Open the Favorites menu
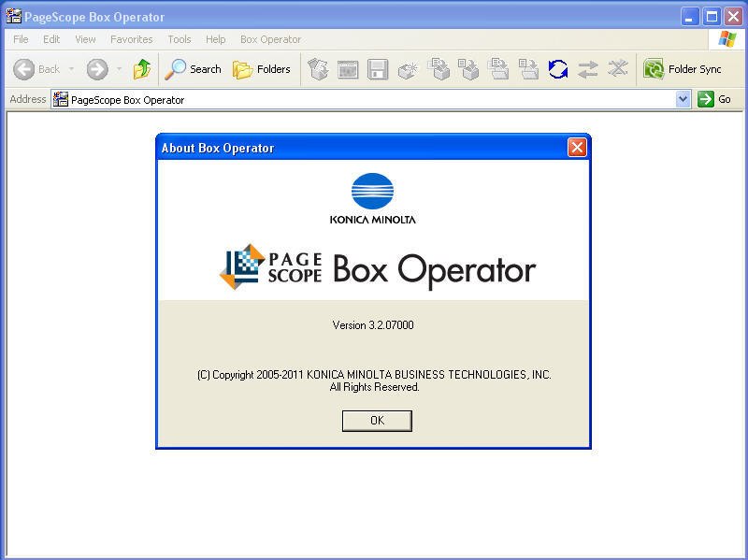 click(x=131, y=39)
